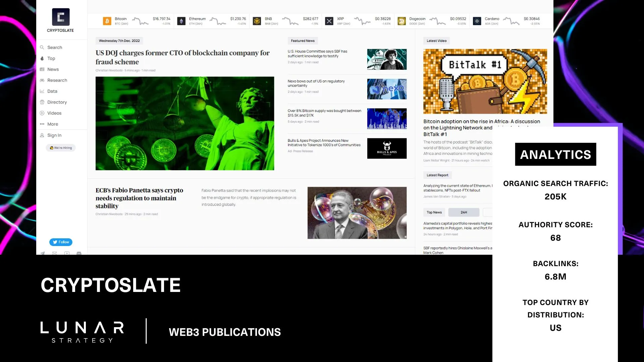
Task: Click the Wednesday 7th Dec. 2022 date tag
Action: click(x=119, y=41)
